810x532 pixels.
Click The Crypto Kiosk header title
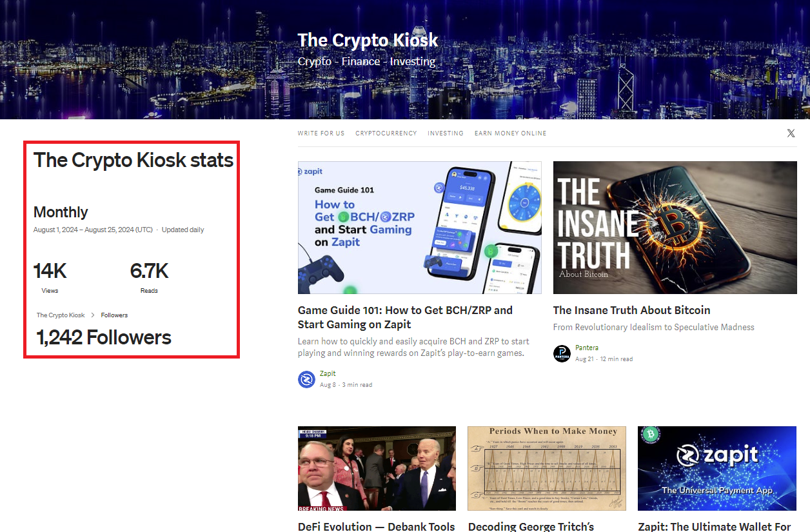tap(368, 40)
